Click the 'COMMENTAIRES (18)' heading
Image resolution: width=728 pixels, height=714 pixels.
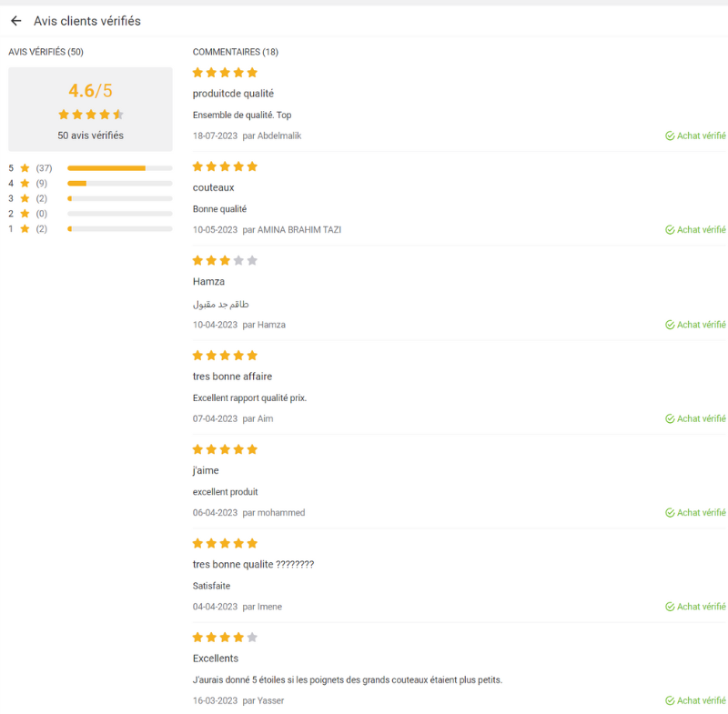236,52
